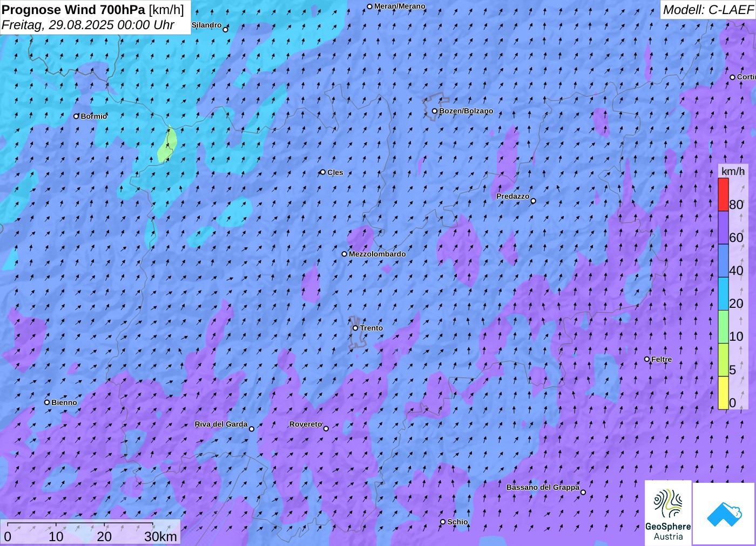This screenshot has height=546, width=756.
Task: Click the "km/h" legend heading
Action: pos(733,171)
